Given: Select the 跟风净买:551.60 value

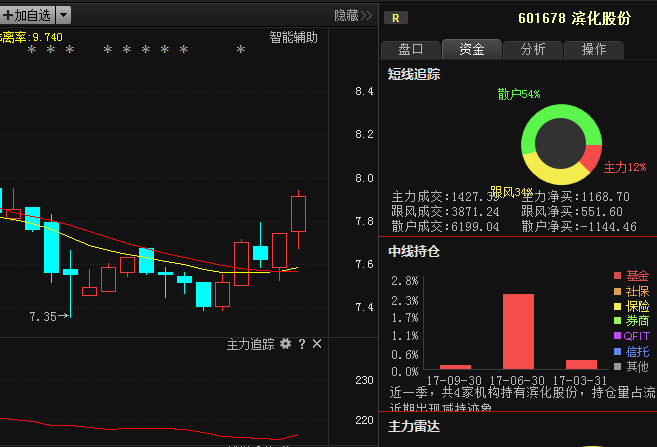Looking at the screenshot, I should click(572, 212).
